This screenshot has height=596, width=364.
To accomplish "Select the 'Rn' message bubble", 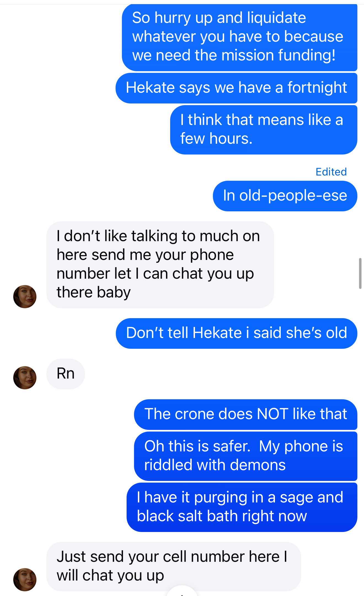I will click(66, 374).
